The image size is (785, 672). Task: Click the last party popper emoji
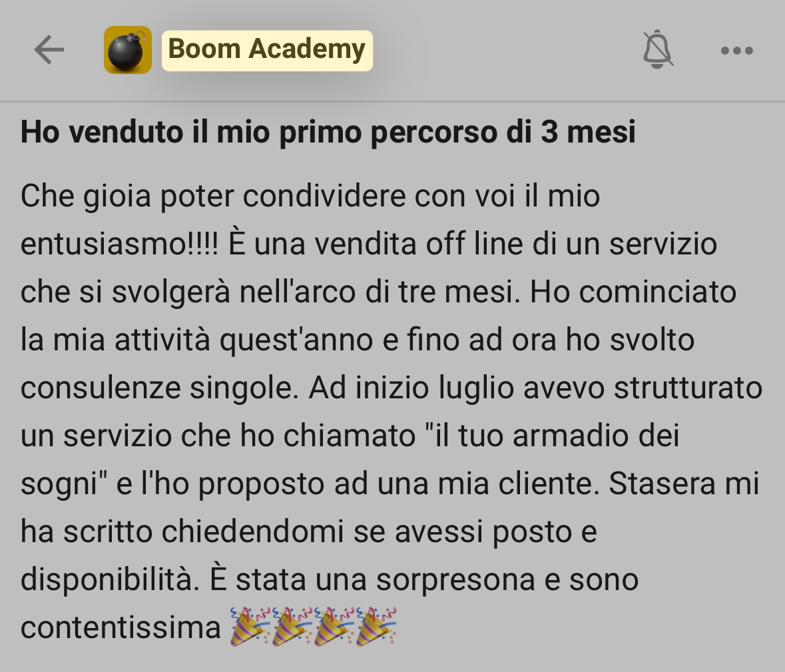pos(376,626)
